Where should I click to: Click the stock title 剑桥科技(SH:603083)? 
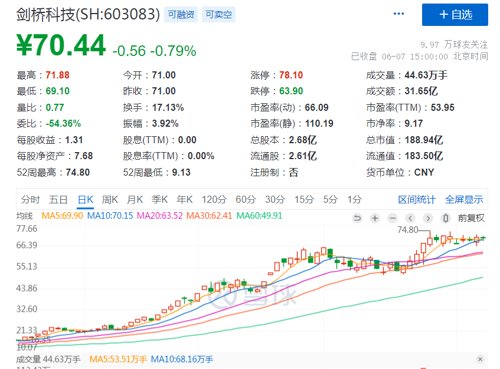88,15
